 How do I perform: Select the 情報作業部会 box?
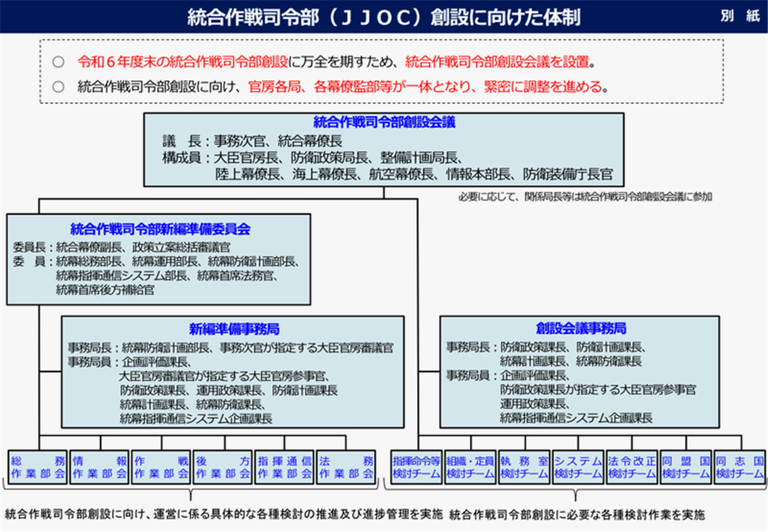pyautogui.click(x=101, y=468)
